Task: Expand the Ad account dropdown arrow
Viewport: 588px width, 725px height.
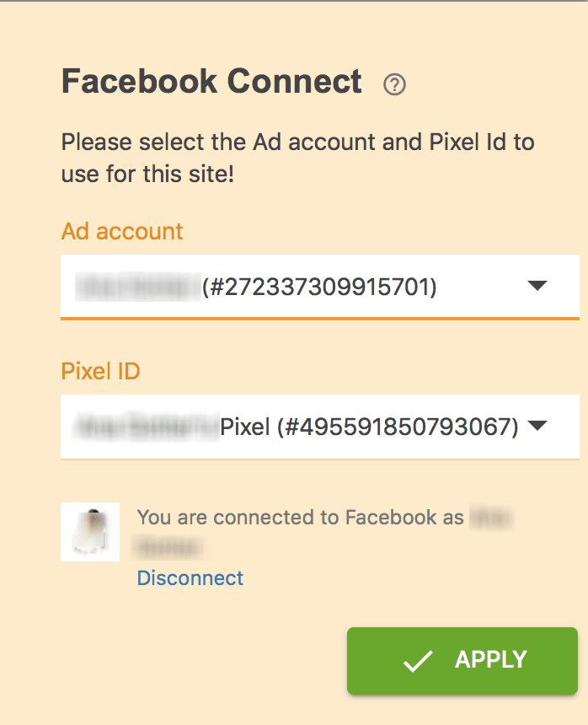Action: [537, 286]
